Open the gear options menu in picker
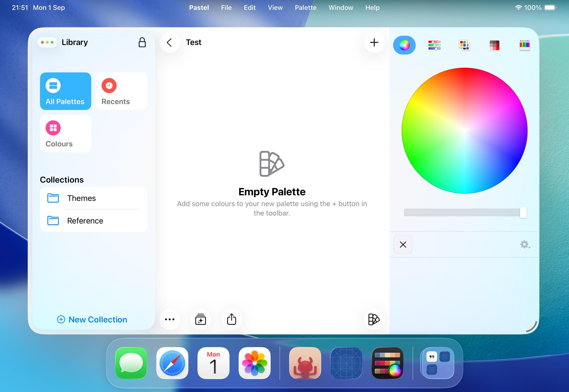 tap(525, 244)
